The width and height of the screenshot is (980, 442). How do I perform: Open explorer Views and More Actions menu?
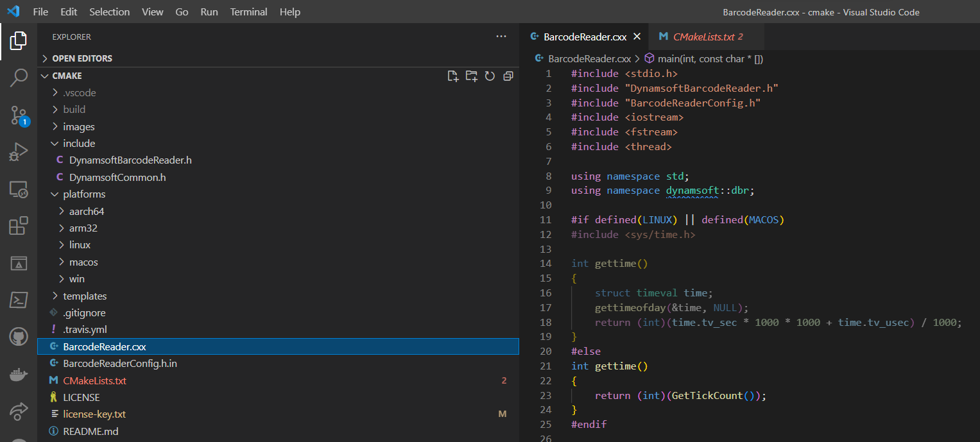pyautogui.click(x=501, y=37)
